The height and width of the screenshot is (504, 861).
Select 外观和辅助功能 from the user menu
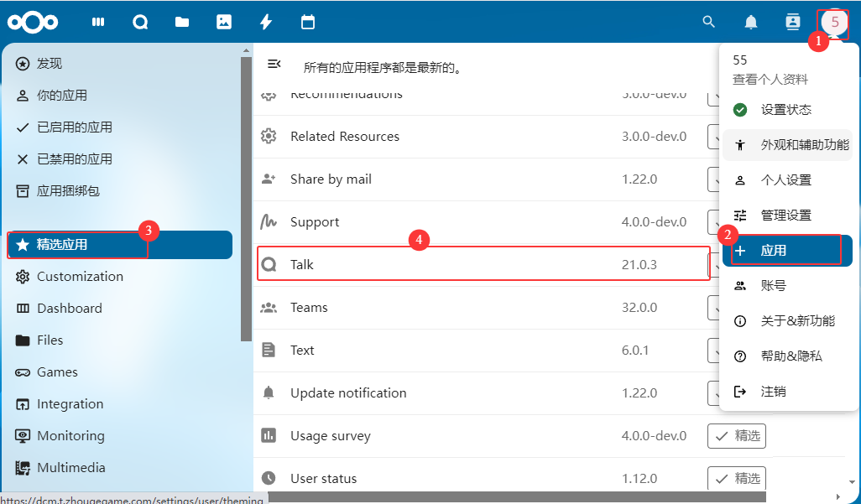click(804, 145)
